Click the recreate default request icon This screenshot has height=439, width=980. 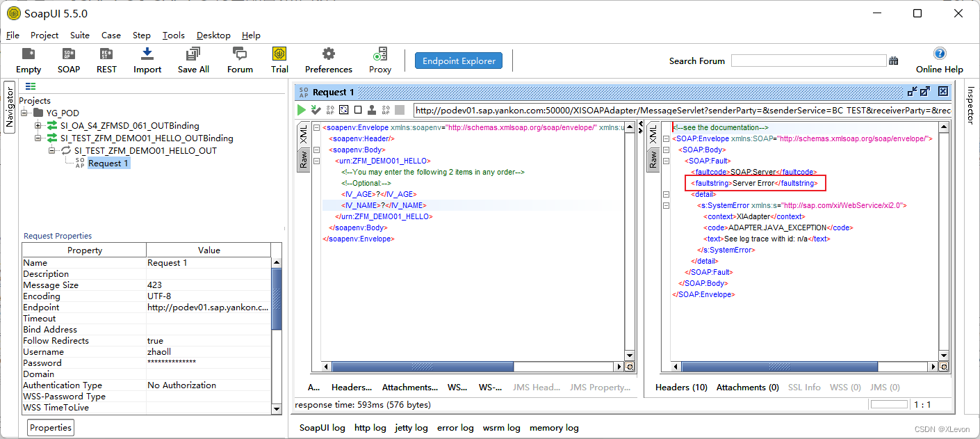344,110
